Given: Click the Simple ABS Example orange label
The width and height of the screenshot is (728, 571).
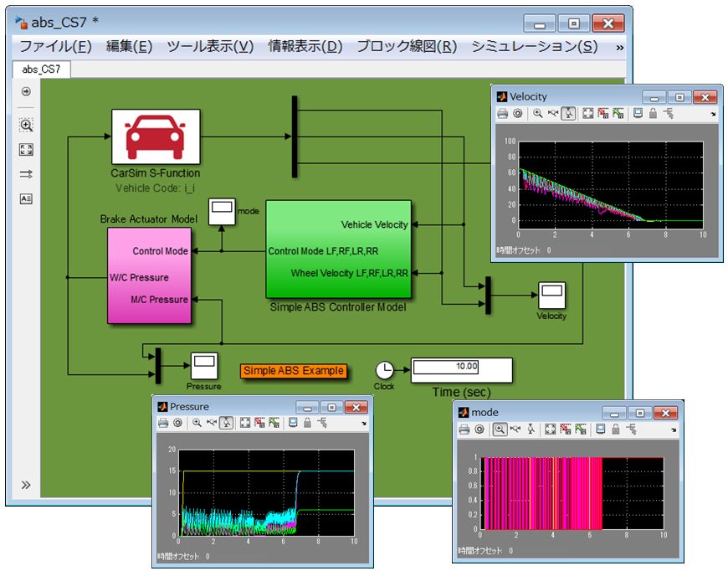Looking at the screenshot, I should pyautogui.click(x=294, y=370).
